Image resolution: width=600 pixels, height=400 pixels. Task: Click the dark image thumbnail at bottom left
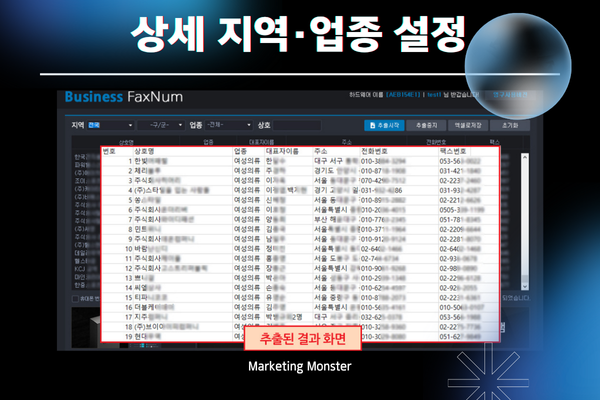tap(86, 327)
